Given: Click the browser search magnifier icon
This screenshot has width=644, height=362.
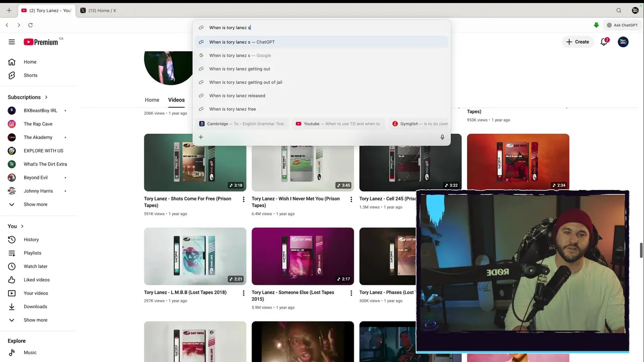Looking at the screenshot, I should (619, 10).
